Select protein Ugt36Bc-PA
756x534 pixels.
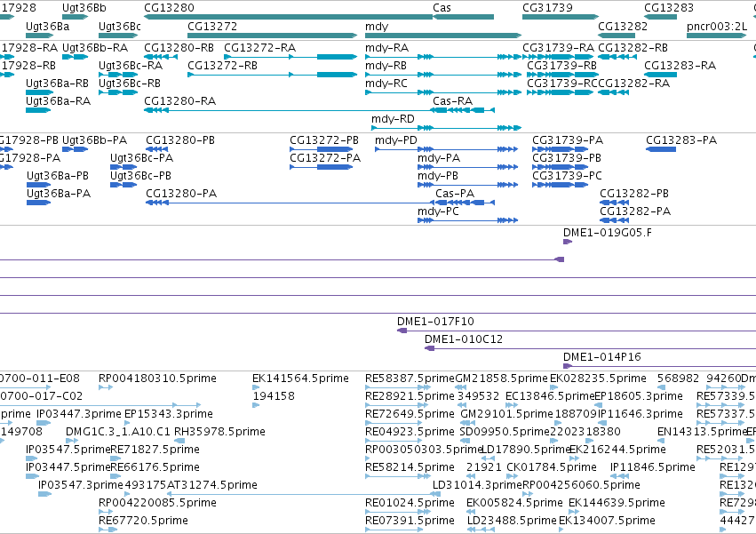[142, 158]
